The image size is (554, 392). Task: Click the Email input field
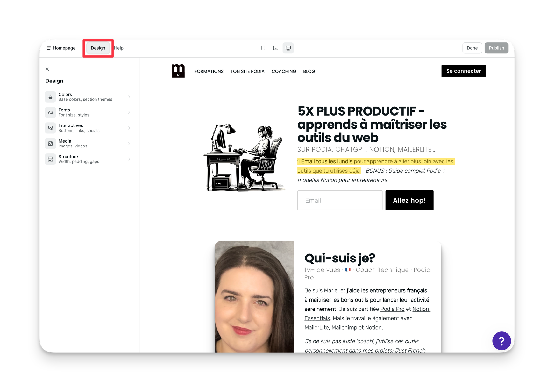pos(340,200)
